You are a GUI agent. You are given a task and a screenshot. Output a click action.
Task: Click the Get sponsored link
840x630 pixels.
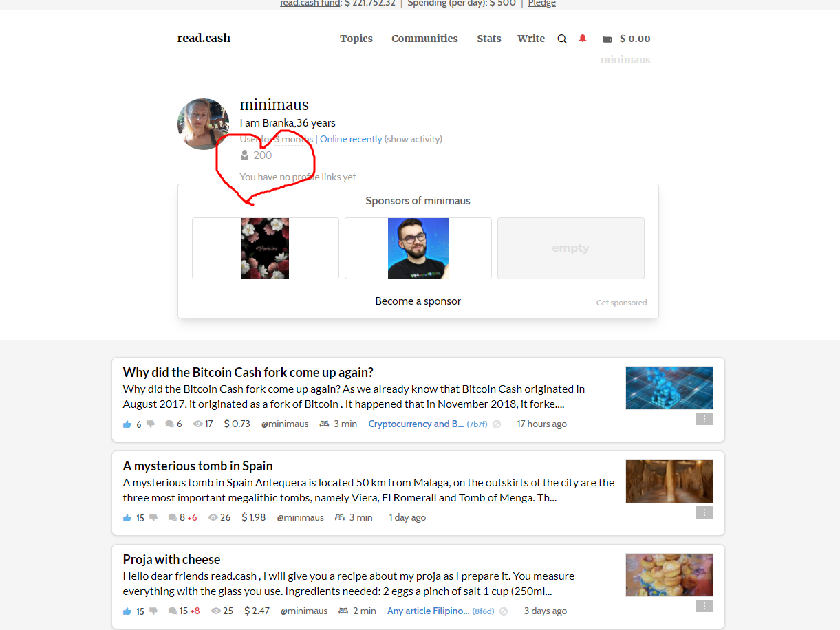[622, 303]
